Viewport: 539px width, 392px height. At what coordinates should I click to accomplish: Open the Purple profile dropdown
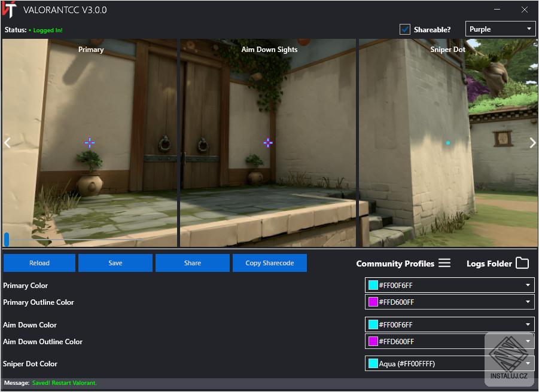500,29
